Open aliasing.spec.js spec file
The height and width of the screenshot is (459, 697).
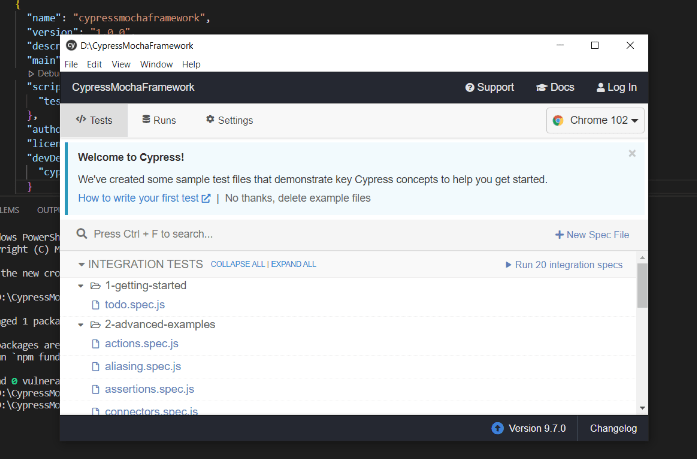pos(143,367)
